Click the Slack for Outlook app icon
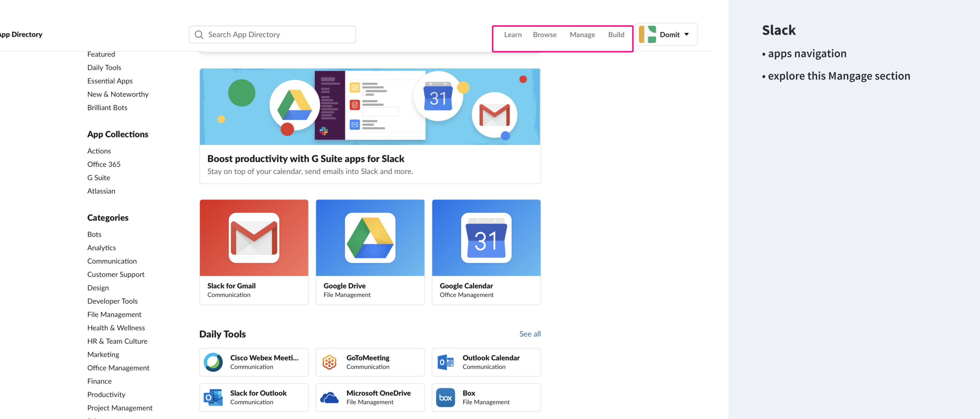 coord(213,397)
